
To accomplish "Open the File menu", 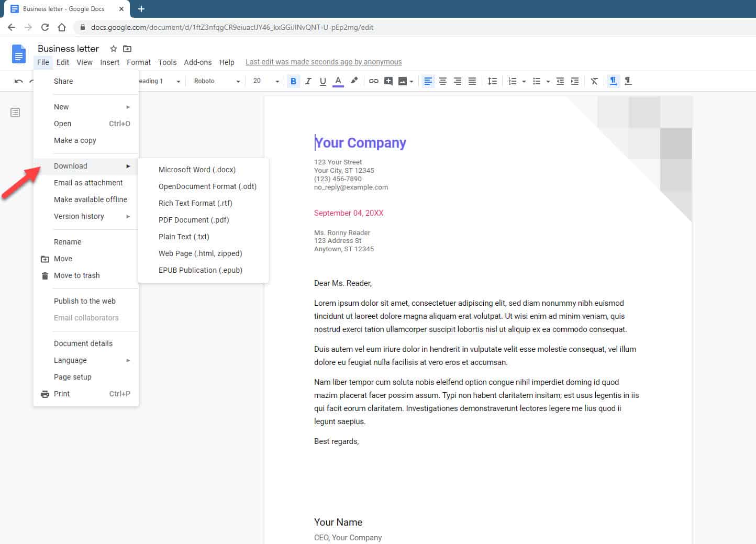I will click(43, 62).
